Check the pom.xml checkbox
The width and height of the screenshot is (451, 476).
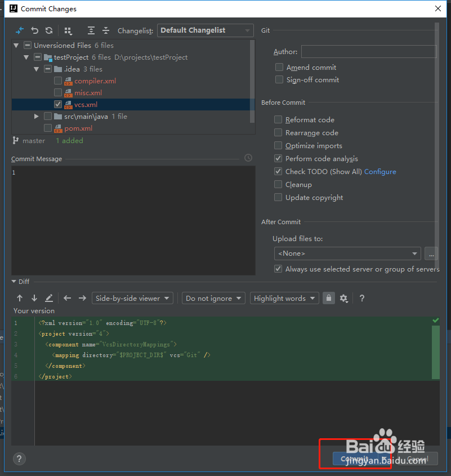(x=48, y=128)
